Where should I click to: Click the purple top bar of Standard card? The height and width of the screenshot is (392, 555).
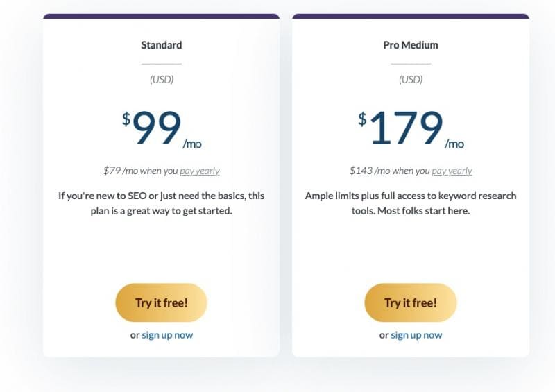click(x=161, y=16)
